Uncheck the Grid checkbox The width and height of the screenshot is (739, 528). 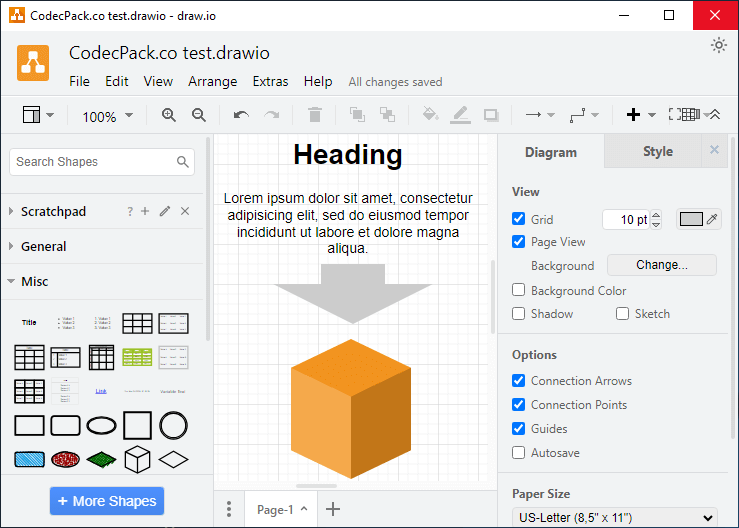click(518, 219)
